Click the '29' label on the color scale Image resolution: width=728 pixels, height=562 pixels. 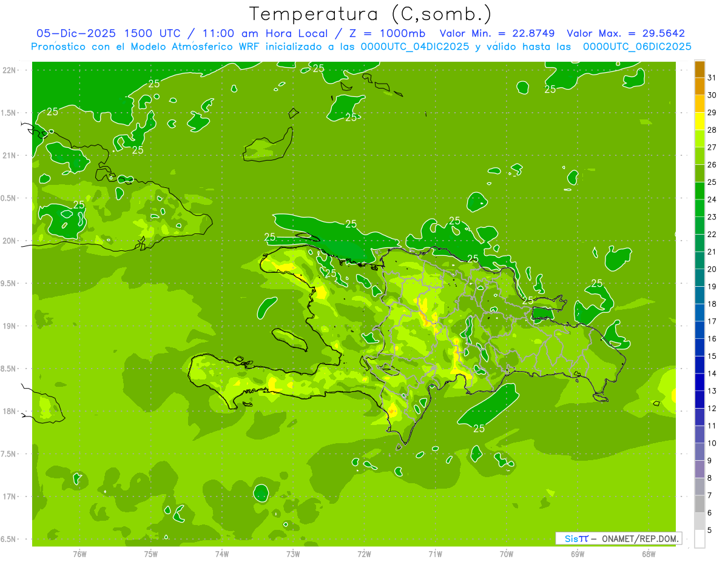[x=712, y=113]
